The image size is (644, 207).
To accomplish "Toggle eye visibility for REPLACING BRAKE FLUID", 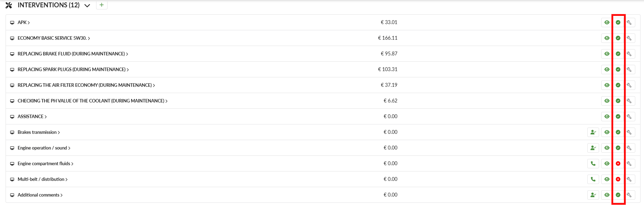I will pyautogui.click(x=607, y=54).
